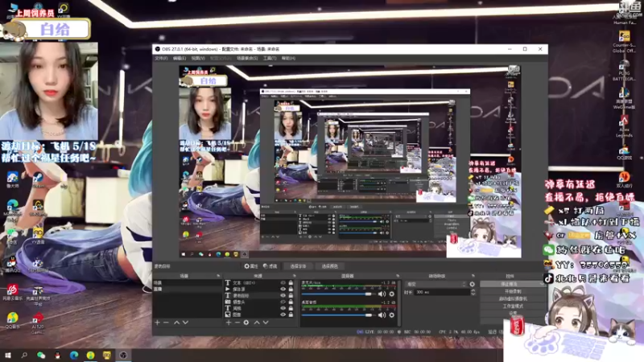Viewport: 644px width, 362px height.
Task: Click 选择颜色 color button
Action: (329, 266)
